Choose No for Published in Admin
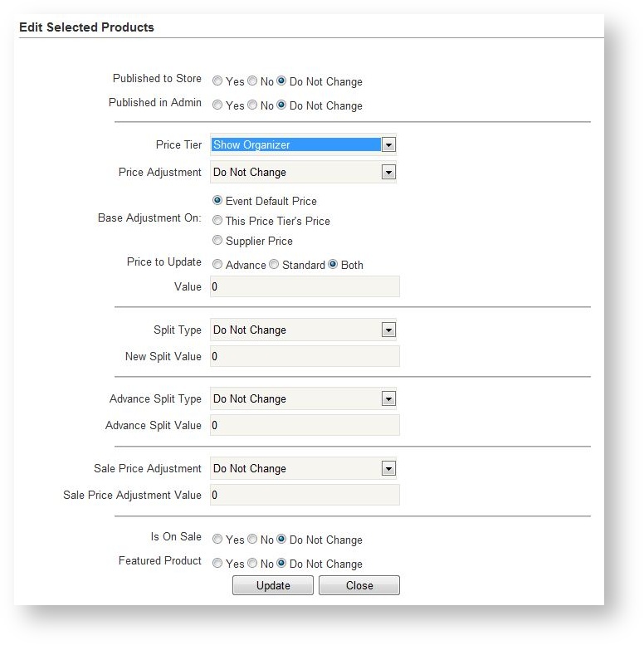Viewport: 644px width, 645px height. coord(252,105)
